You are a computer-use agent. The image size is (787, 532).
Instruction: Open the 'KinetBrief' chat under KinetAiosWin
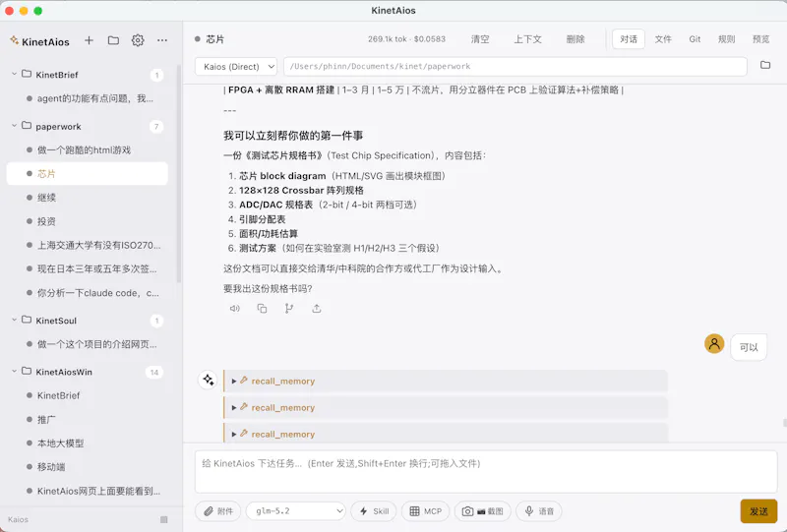click(x=88, y=395)
